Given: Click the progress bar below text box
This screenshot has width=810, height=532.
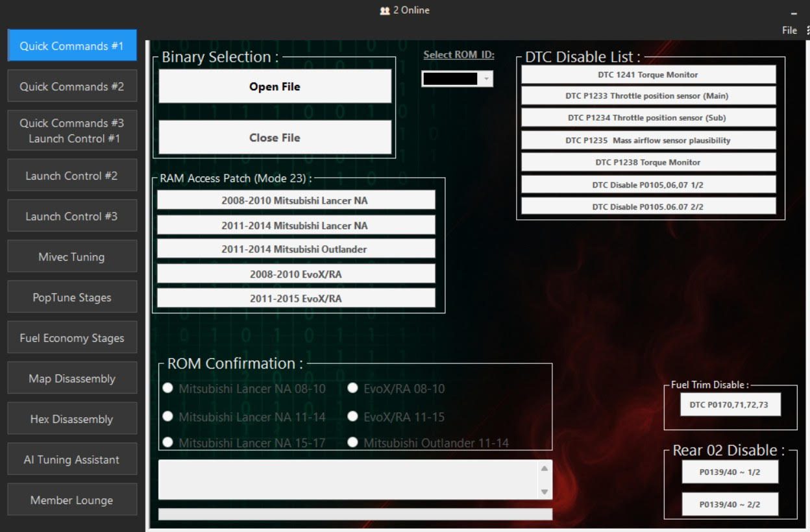Looking at the screenshot, I should [355, 514].
